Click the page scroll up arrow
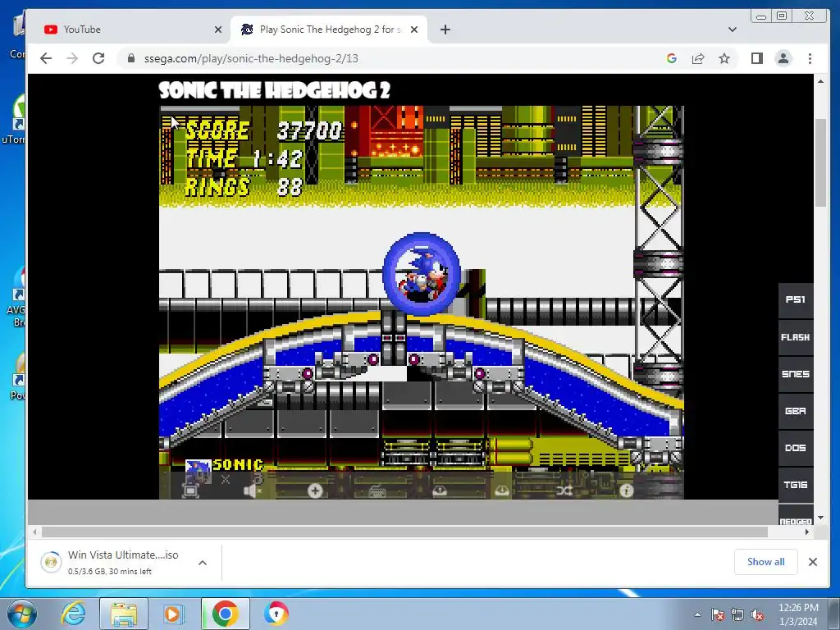 tap(820, 81)
